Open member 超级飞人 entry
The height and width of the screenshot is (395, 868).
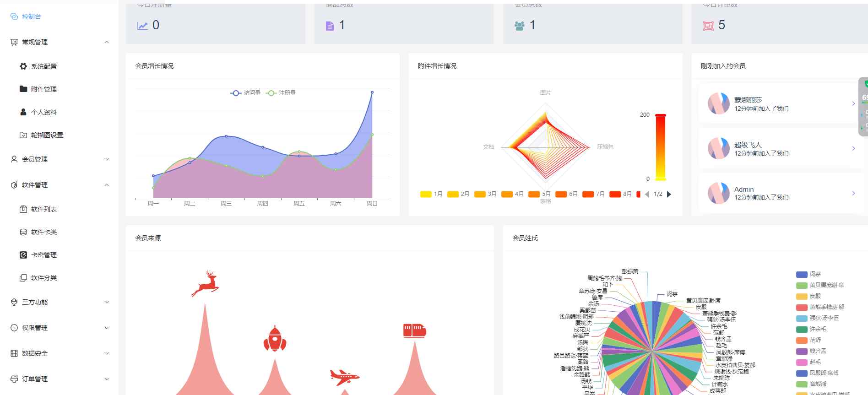point(778,149)
